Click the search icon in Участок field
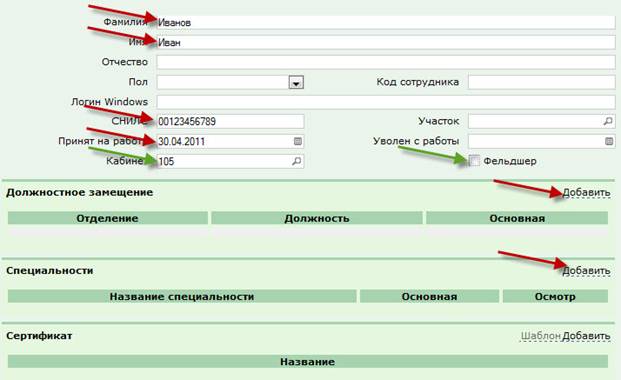The height and width of the screenshot is (380, 621). 608,121
